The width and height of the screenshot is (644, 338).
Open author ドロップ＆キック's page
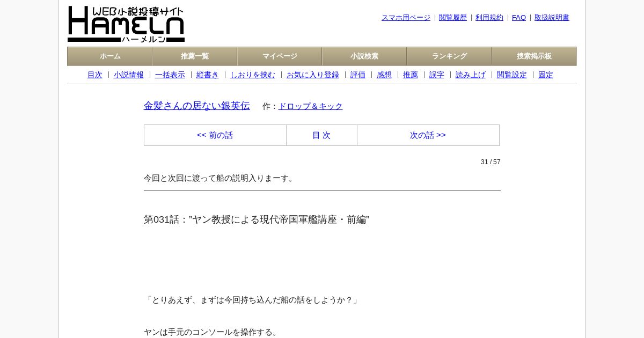pos(310,106)
